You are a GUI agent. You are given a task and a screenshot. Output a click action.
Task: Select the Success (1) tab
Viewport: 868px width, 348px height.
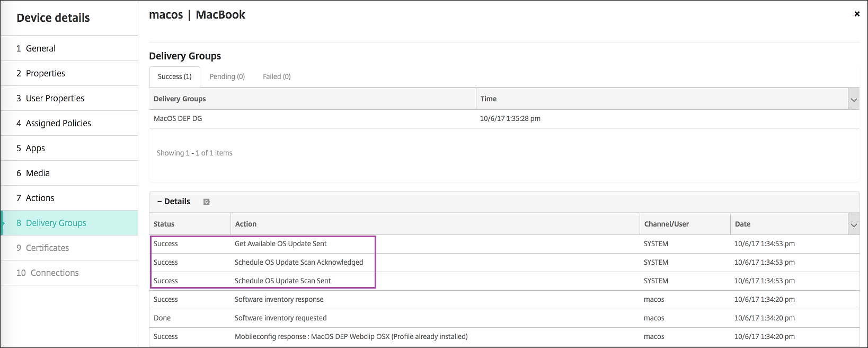pyautogui.click(x=175, y=77)
